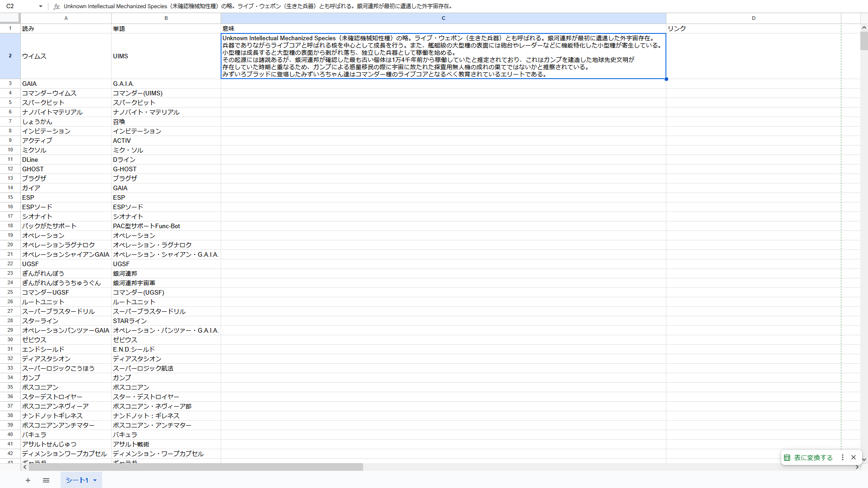This screenshot has height=488, width=868.
Task: Click the fx function icon
Action: pyautogui.click(x=57, y=6)
